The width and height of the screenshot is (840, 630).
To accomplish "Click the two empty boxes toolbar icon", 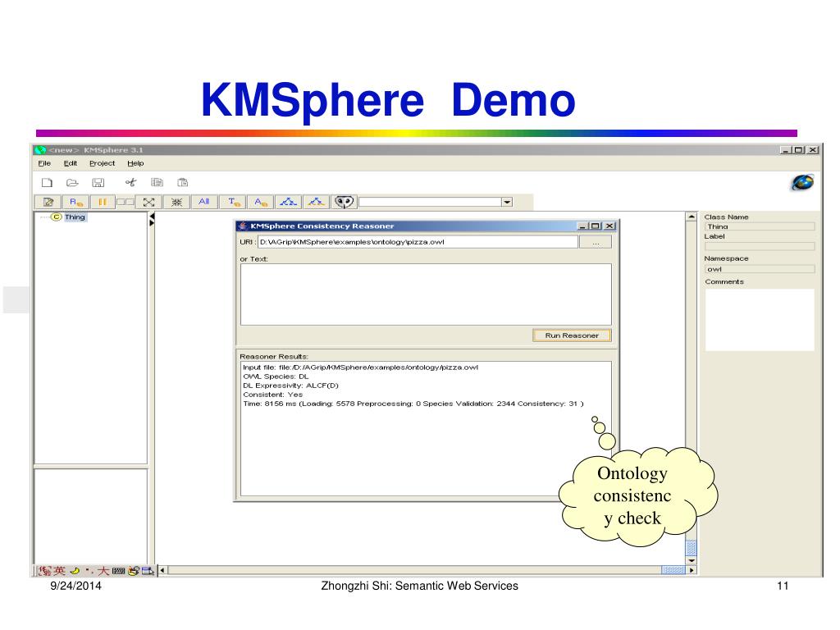I will [x=126, y=202].
